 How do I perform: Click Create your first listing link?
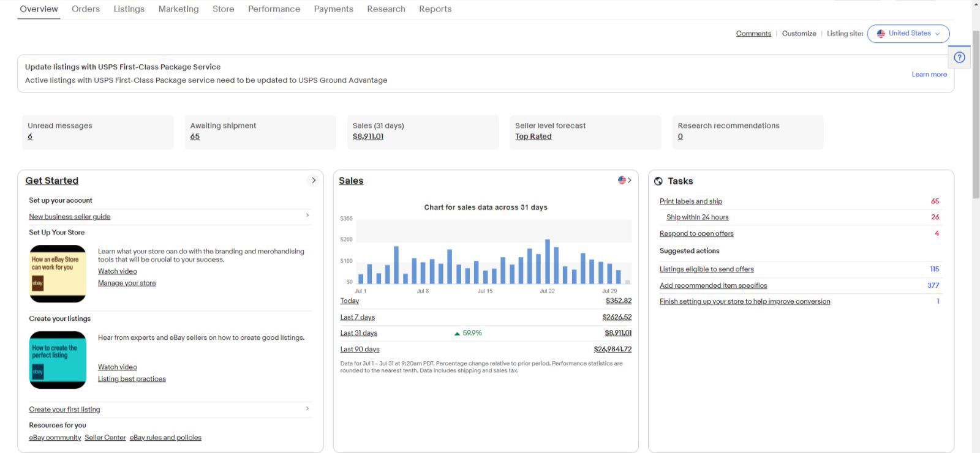pyautogui.click(x=64, y=410)
